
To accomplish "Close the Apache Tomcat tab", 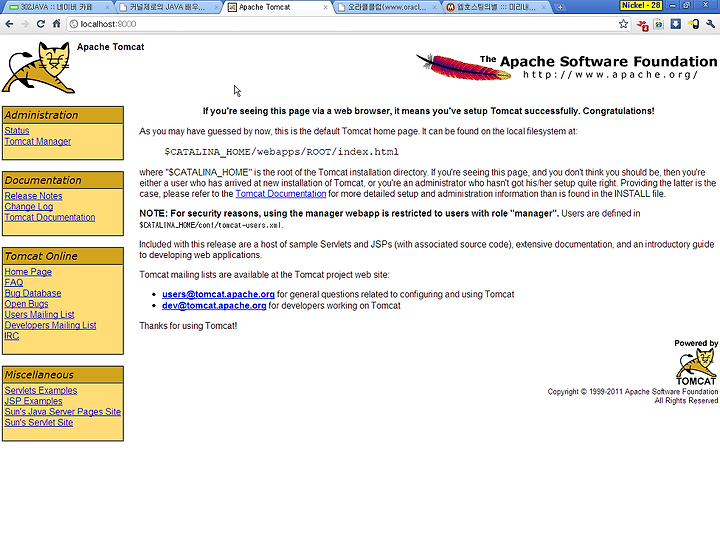I will pos(326,7).
